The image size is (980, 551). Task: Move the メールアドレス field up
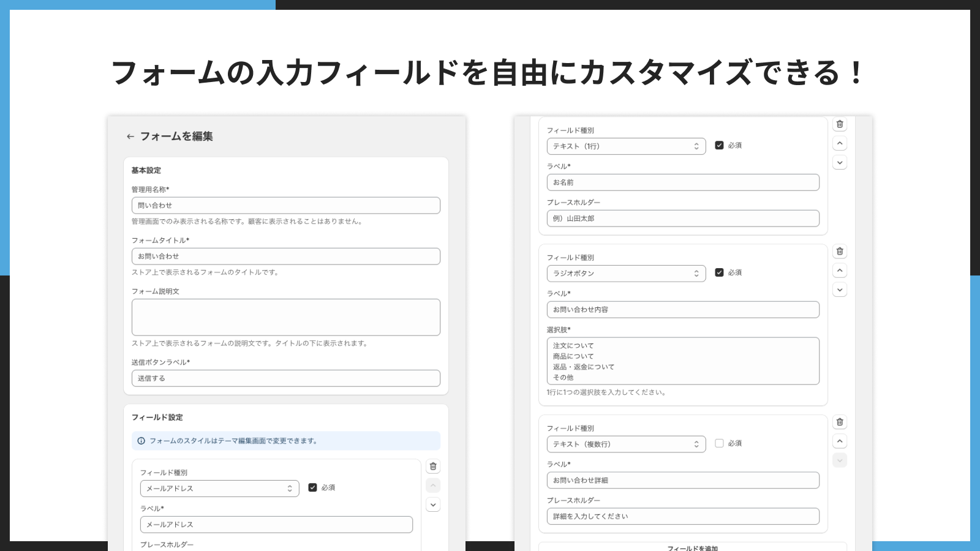(433, 485)
